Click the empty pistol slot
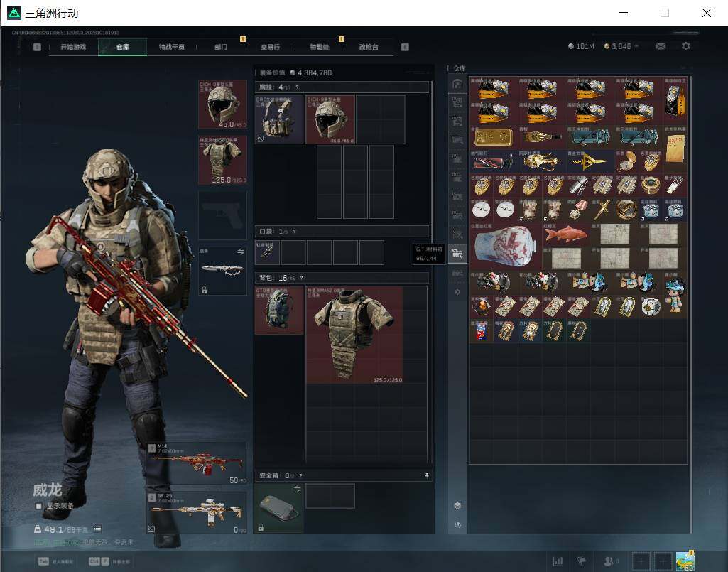The height and width of the screenshot is (572, 728). click(222, 215)
